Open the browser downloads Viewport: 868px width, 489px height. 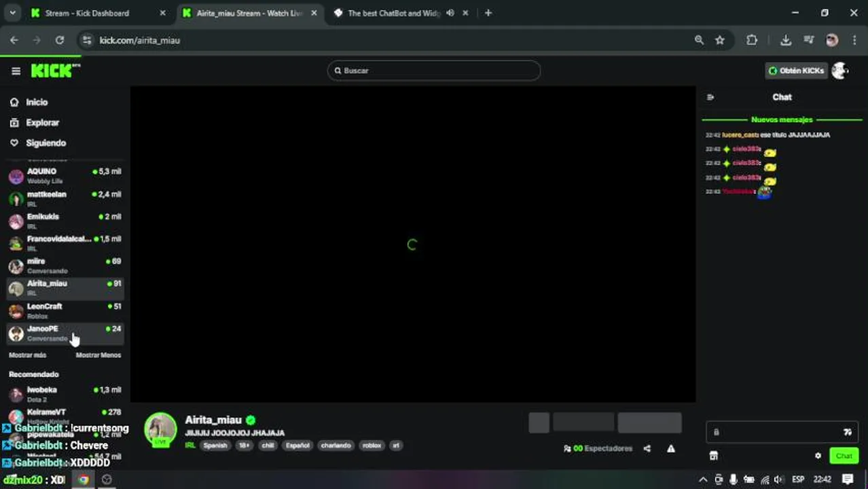[786, 40]
